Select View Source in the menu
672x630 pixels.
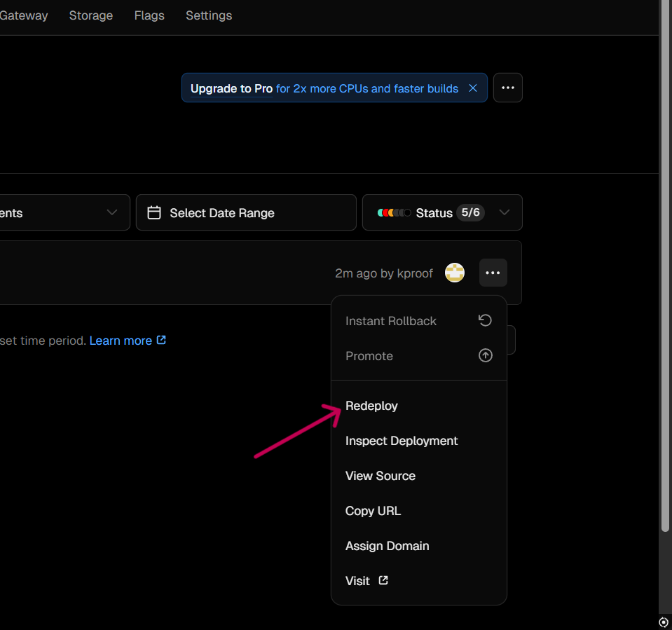pos(380,476)
